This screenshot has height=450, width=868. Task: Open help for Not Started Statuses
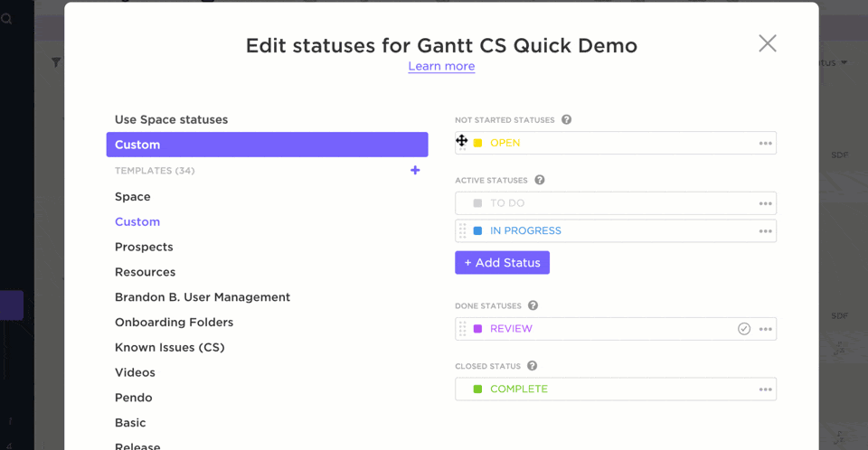tap(567, 119)
